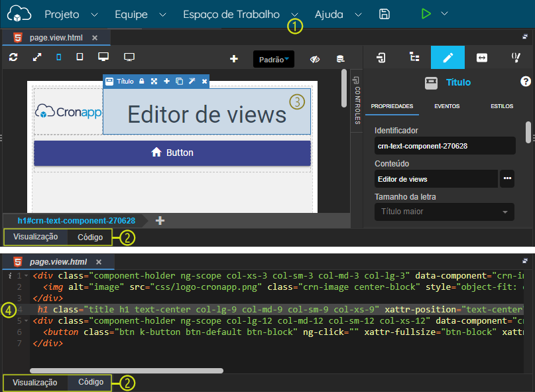Open the data source database icon
535x392 pixels.
[340, 59]
